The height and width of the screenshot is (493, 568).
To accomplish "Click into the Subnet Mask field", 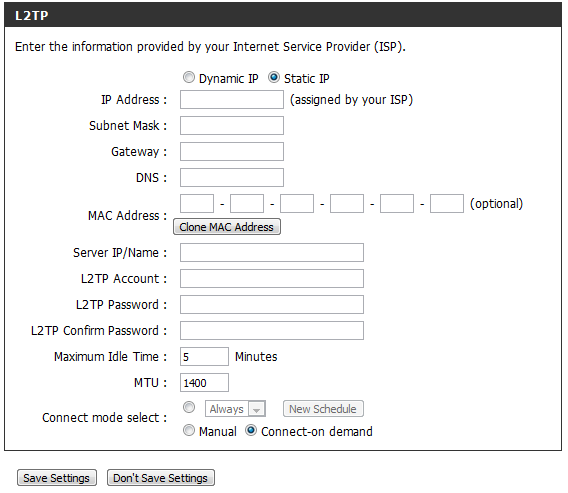I will pos(232,126).
